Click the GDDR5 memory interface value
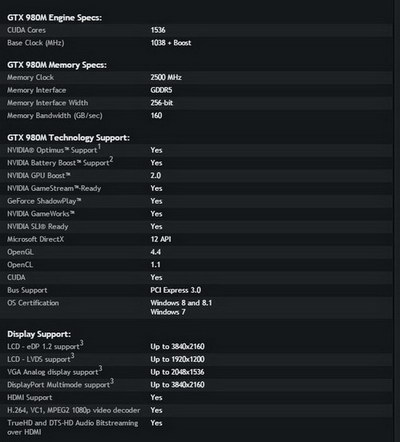Image resolution: width=400 pixels, height=442 pixels. tap(161, 90)
